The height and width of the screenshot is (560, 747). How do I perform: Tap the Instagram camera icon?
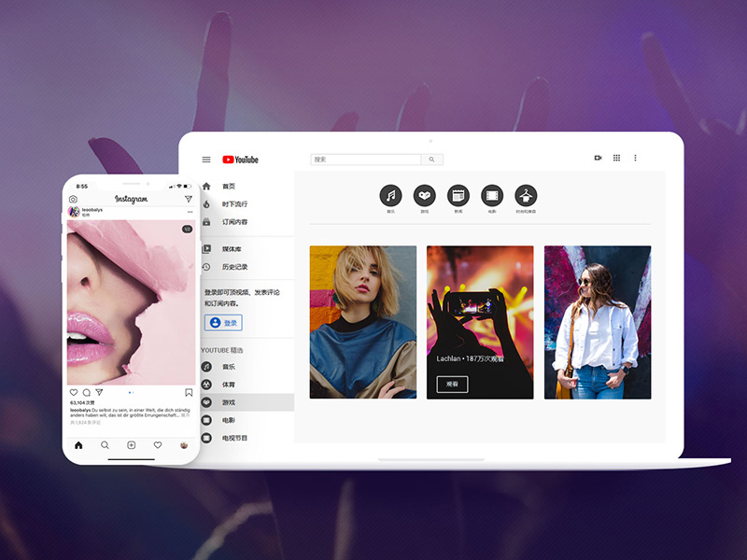coord(74,199)
